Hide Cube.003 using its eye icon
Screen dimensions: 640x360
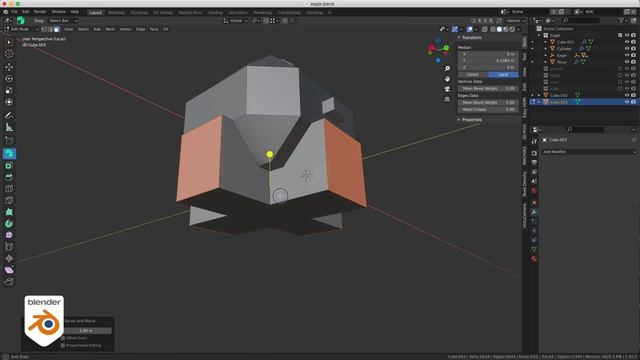(627, 102)
